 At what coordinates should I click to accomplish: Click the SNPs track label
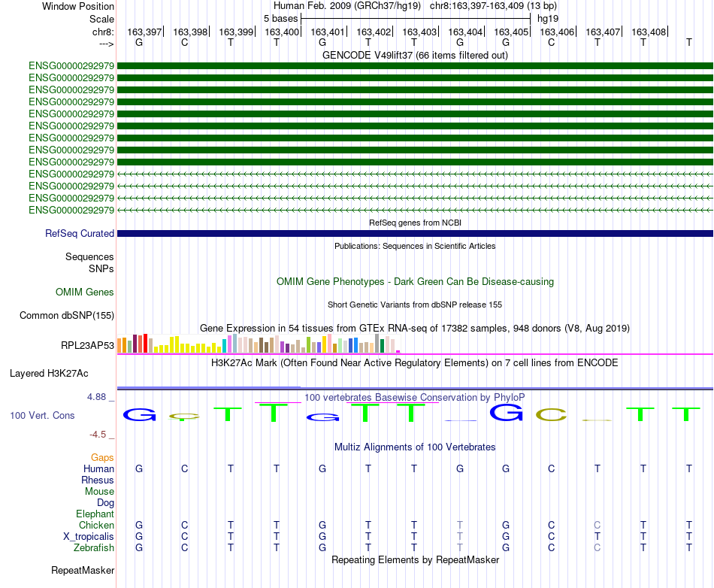click(x=101, y=268)
